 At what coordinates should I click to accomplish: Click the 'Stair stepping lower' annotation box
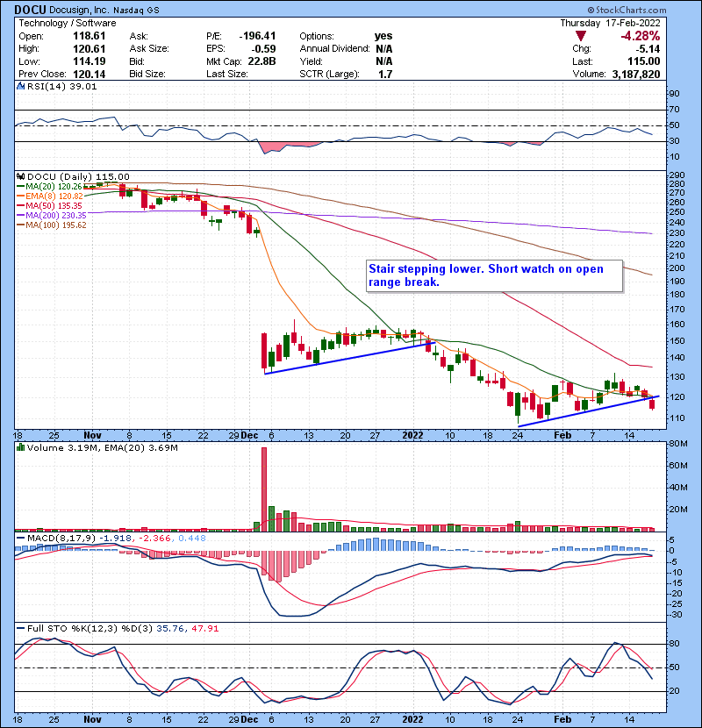click(x=494, y=275)
